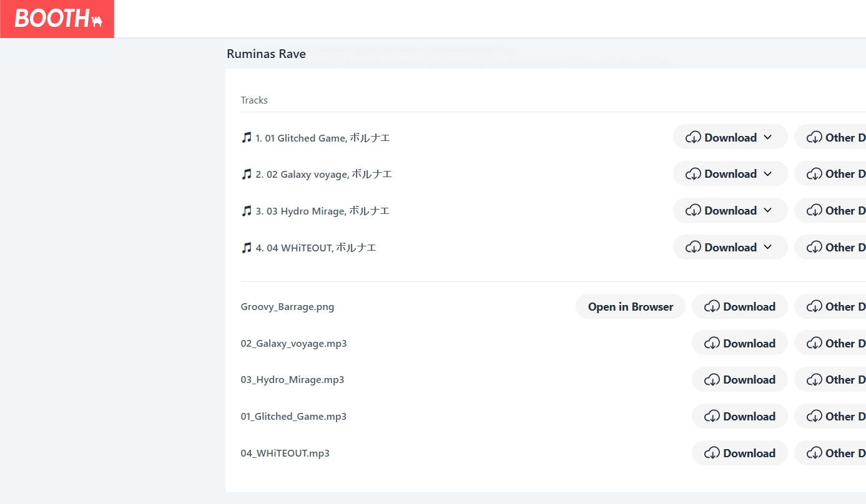Download the 03_Hydro_Mirage.mp3 file

point(740,380)
